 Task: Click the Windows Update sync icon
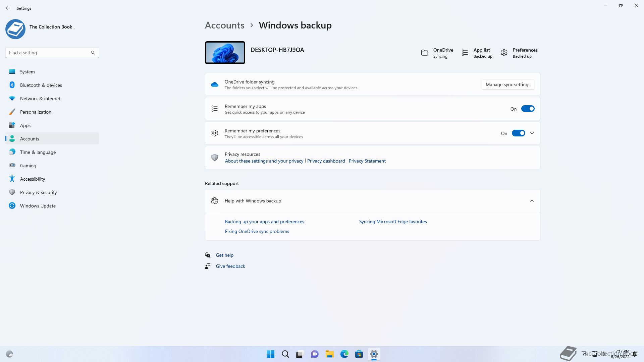[x=12, y=205]
